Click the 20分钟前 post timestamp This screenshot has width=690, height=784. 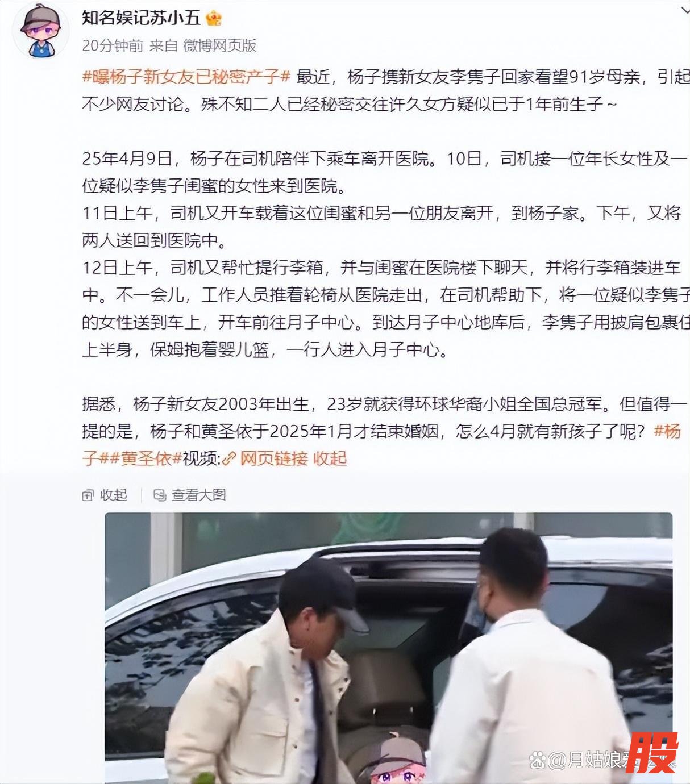click(x=113, y=45)
